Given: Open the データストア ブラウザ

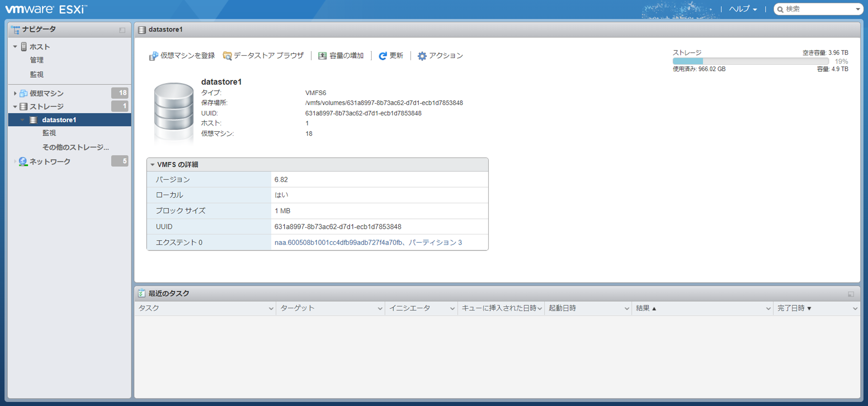Looking at the screenshot, I should [263, 56].
